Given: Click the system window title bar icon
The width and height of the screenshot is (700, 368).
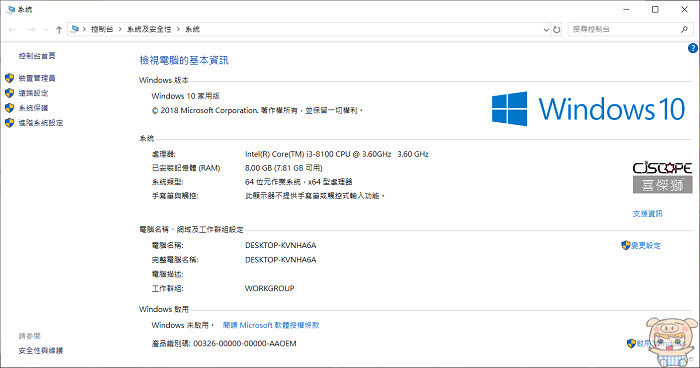Looking at the screenshot, I should [10, 9].
